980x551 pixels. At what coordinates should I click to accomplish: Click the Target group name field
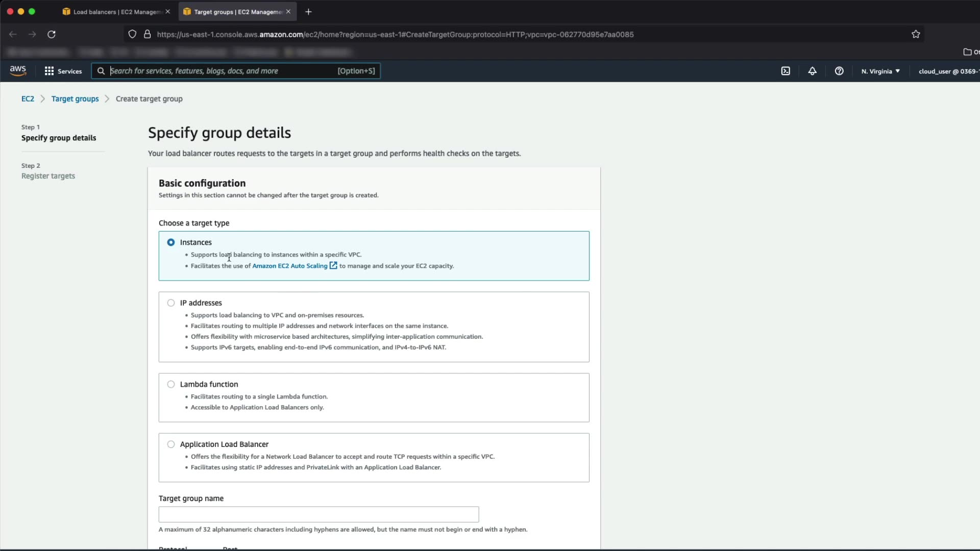click(318, 514)
